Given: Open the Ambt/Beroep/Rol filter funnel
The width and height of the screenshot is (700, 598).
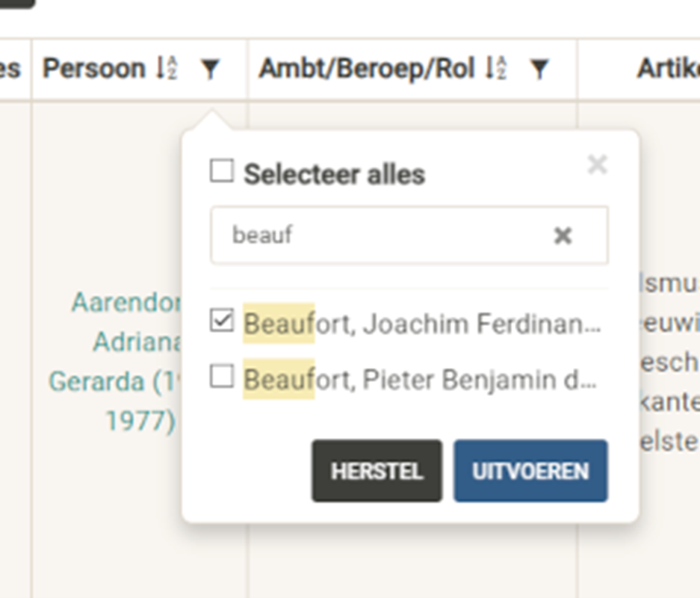Looking at the screenshot, I should [539, 70].
